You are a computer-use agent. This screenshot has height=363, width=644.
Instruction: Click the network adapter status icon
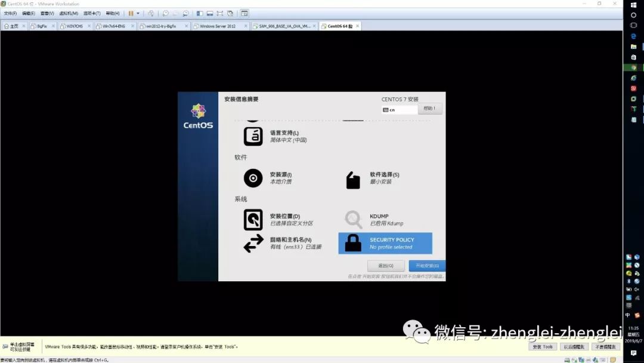[581, 360]
